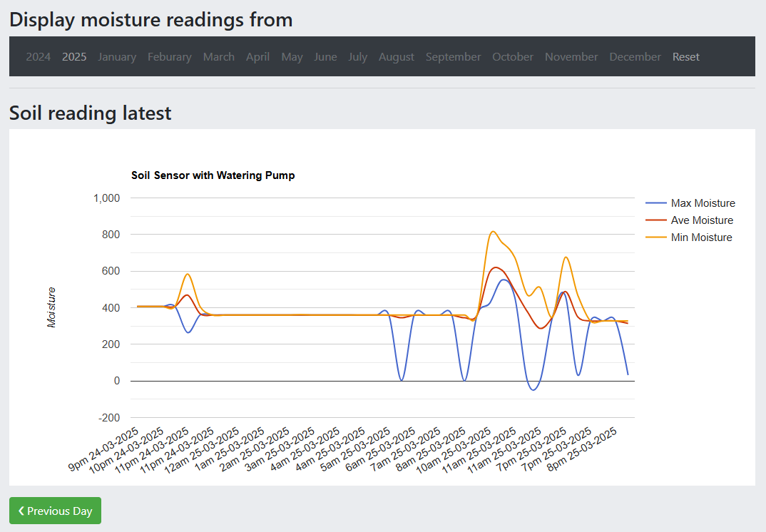
Task: Click the chart title Soil Sensor with Watering Pump
Action: (x=213, y=175)
